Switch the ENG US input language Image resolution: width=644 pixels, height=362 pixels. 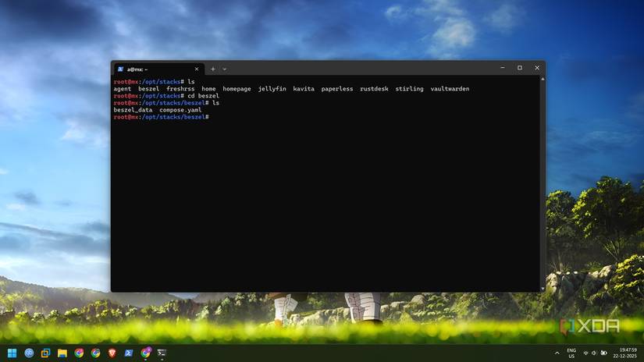click(571, 353)
